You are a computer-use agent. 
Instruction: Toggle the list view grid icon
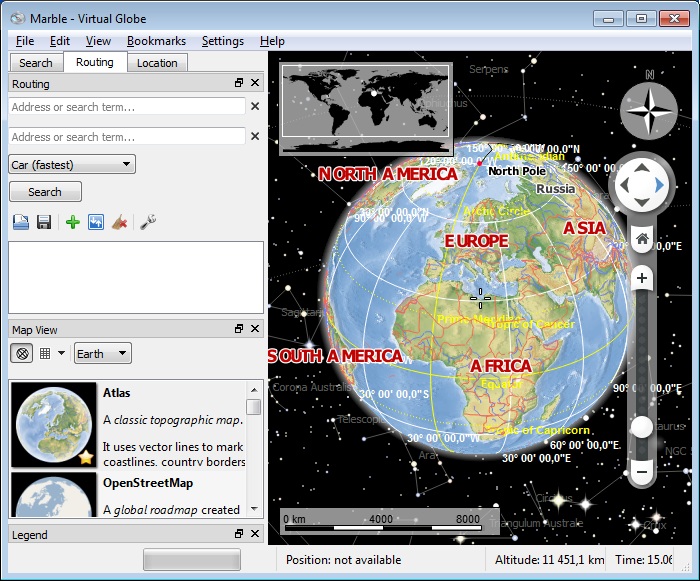(x=45, y=354)
